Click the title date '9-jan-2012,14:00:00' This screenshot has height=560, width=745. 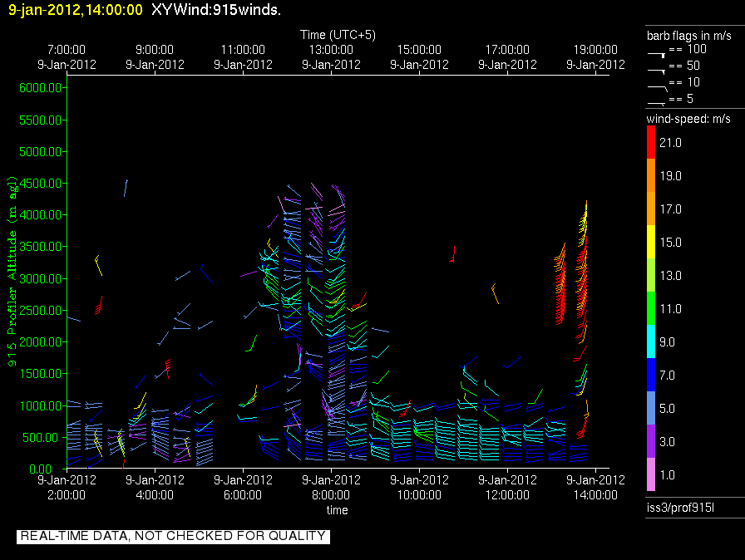pyautogui.click(x=76, y=10)
